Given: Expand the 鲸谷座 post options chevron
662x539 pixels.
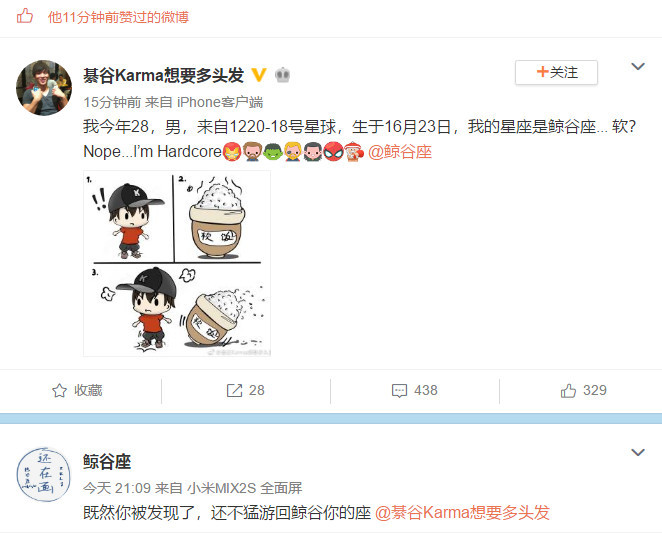Looking at the screenshot, I should tap(638, 452).
